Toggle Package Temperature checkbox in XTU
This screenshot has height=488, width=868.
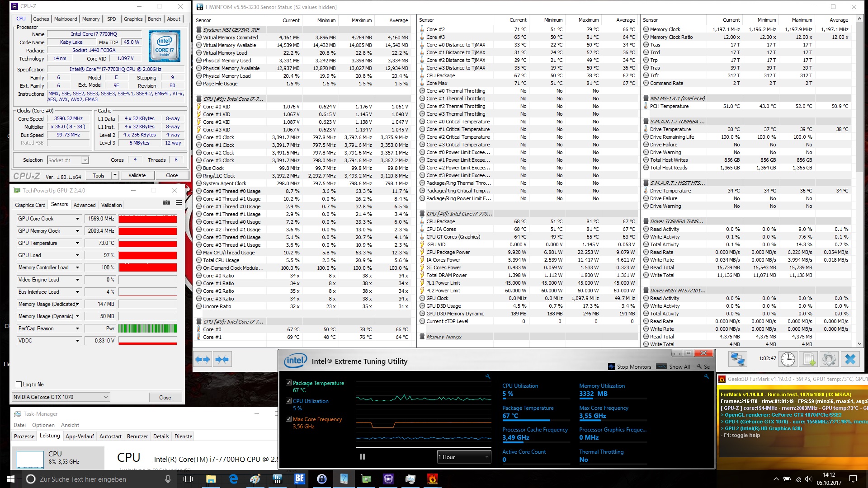(288, 383)
